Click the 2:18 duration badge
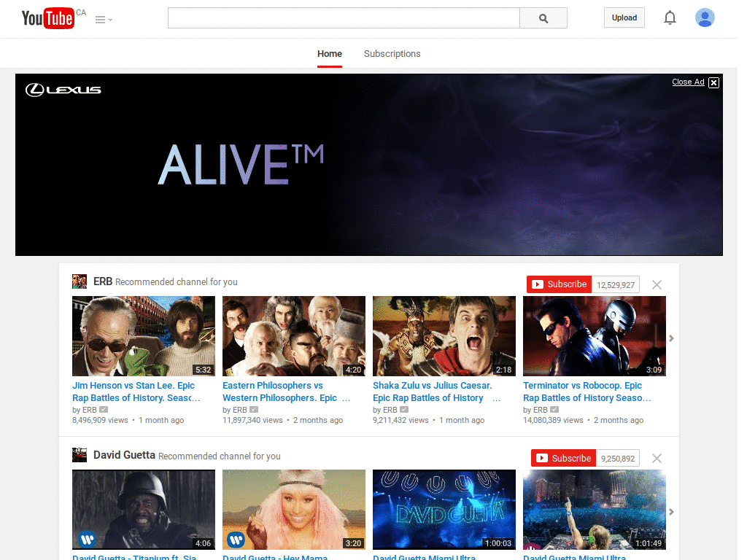 (x=503, y=370)
